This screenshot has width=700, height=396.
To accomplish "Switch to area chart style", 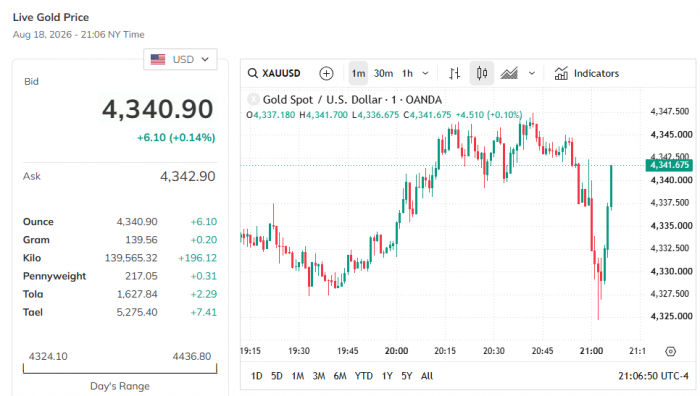I will [x=509, y=73].
